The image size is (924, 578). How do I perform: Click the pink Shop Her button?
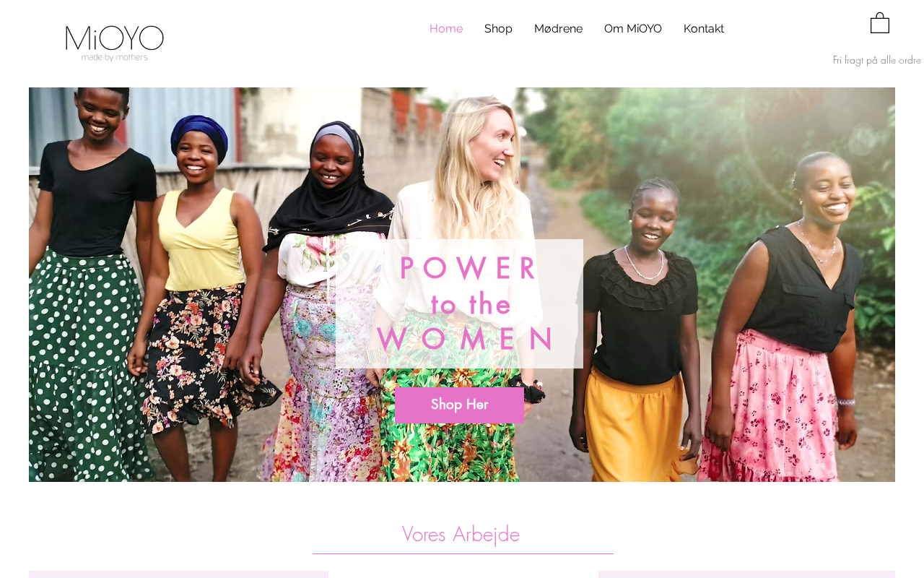(459, 405)
